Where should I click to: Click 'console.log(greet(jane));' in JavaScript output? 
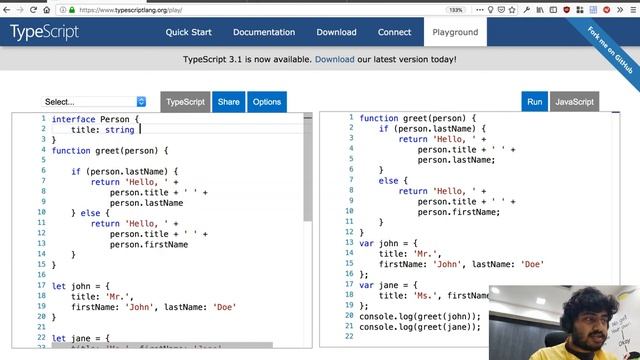(420, 327)
